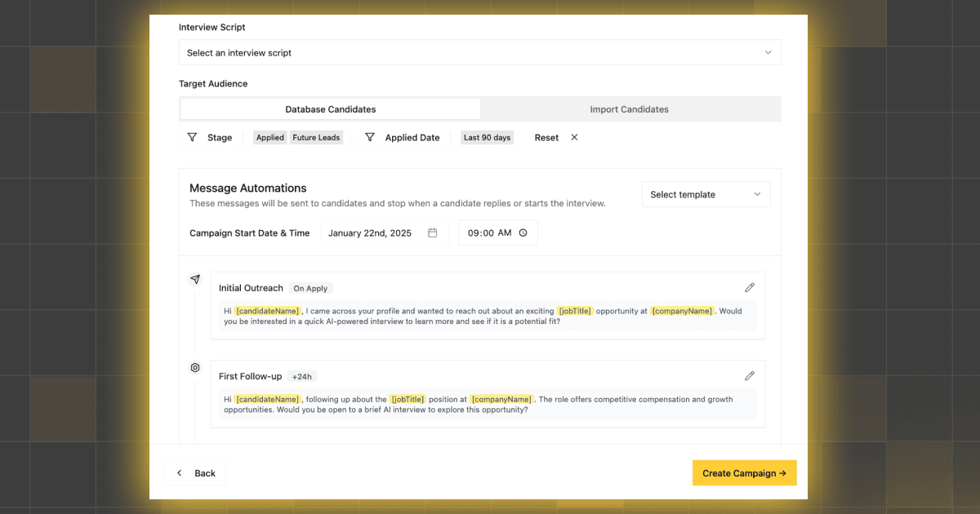Viewport: 980px width, 514px height.
Task: Click the clock icon in the time field
Action: (x=523, y=233)
